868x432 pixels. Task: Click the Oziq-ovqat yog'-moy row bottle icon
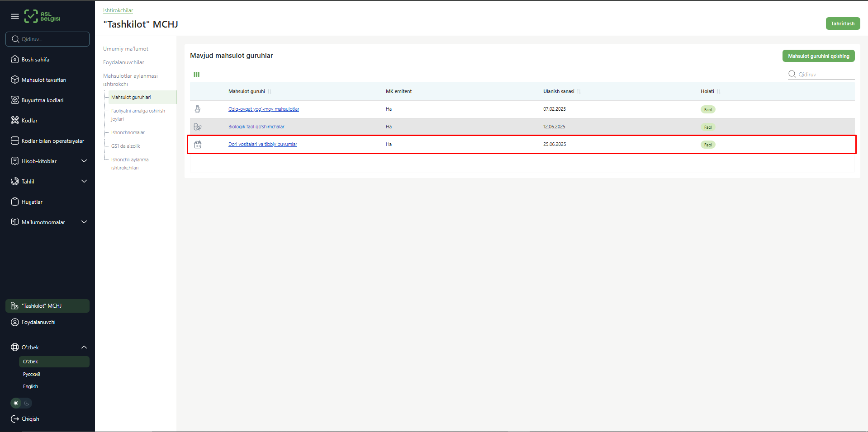point(198,109)
